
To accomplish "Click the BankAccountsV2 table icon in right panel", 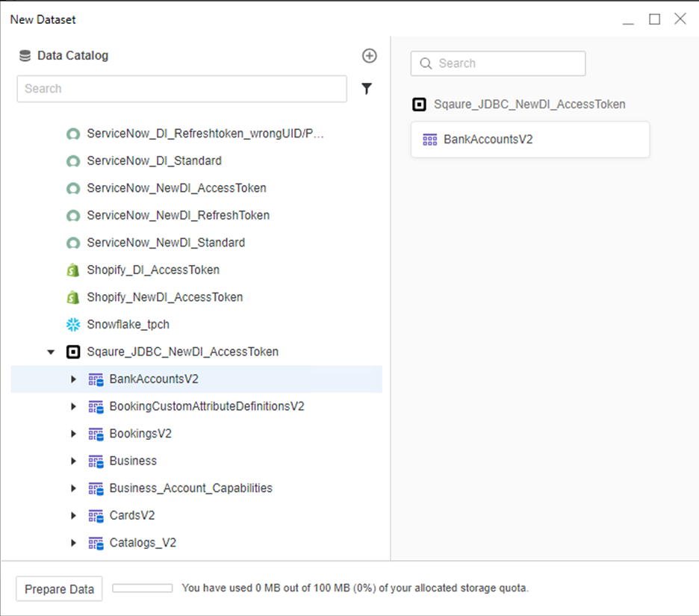I will tap(429, 140).
